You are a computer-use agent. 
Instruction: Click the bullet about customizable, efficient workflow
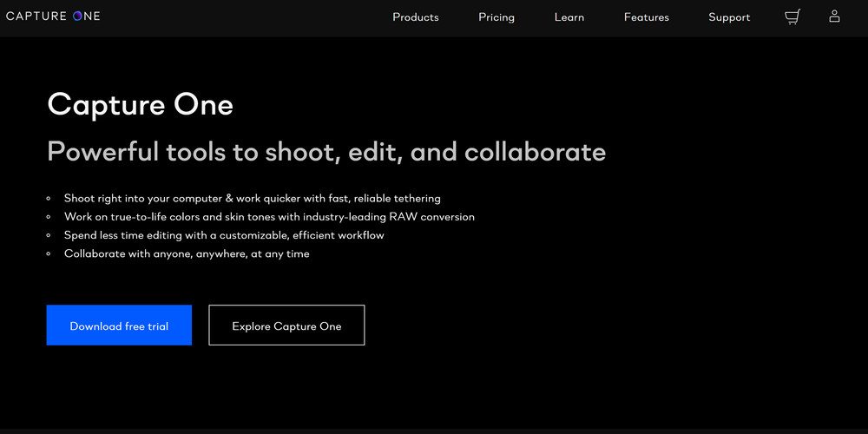[x=224, y=235]
